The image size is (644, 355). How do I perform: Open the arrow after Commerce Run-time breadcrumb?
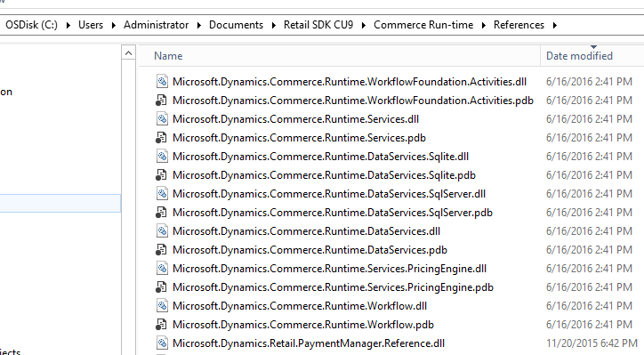click(483, 26)
